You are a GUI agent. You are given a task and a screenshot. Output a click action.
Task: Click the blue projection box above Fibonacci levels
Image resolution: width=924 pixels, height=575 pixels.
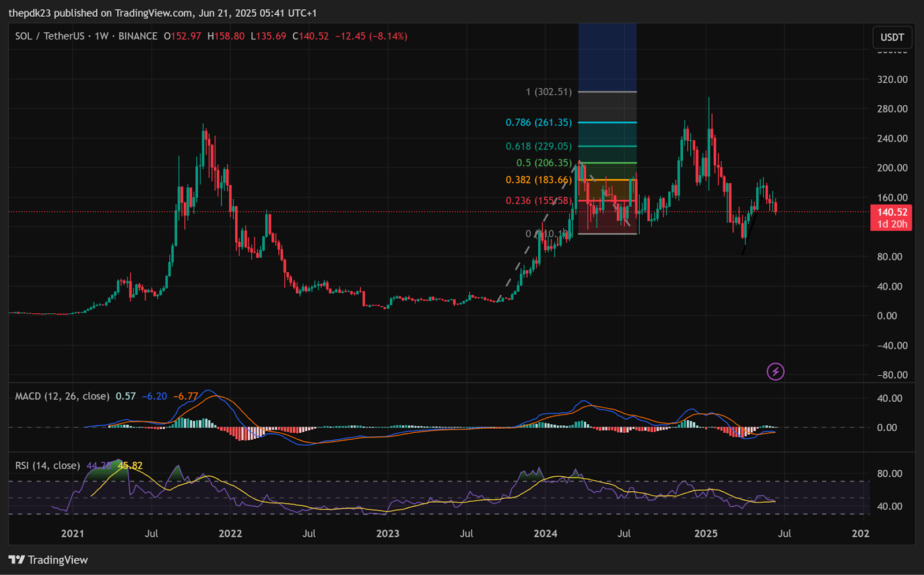coord(608,57)
